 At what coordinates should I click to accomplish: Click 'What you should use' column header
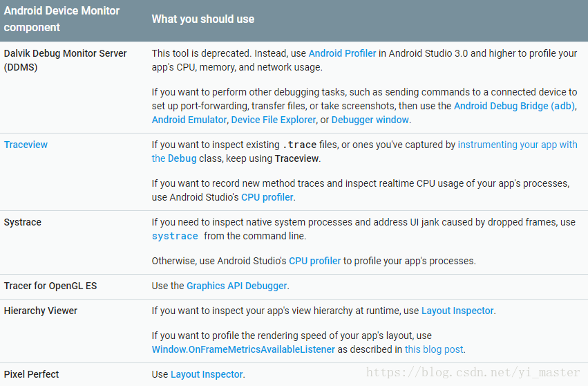click(203, 19)
